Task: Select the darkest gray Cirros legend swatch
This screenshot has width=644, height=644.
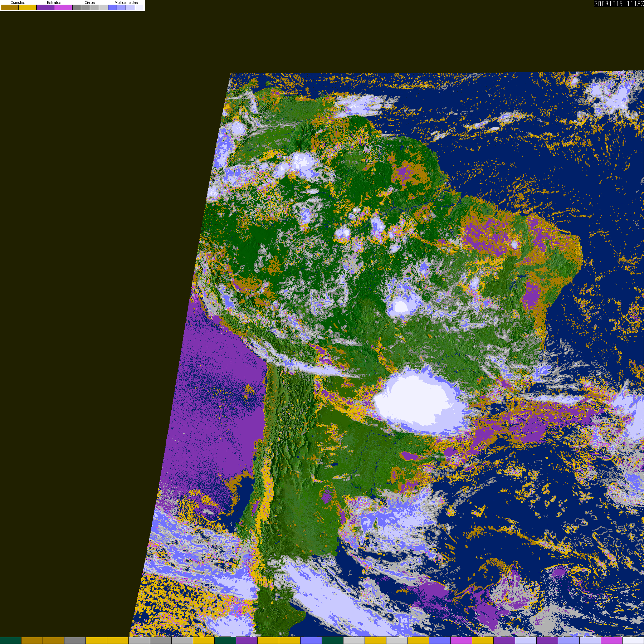Action: click(x=77, y=7)
